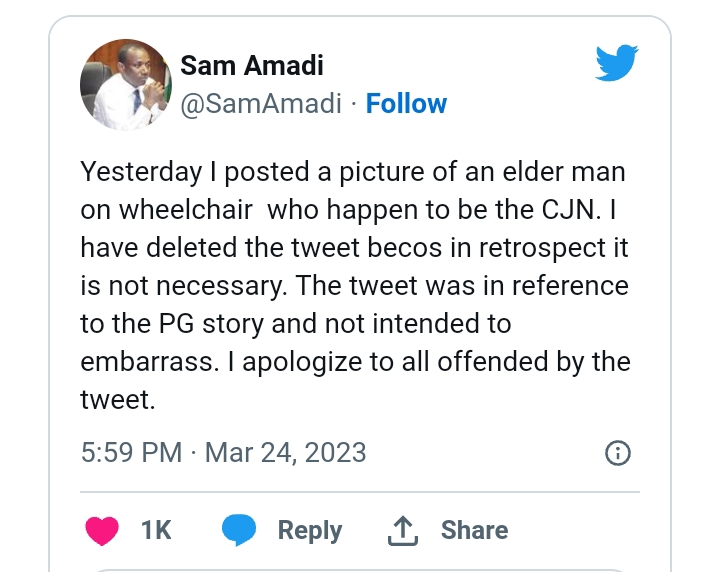The height and width of the screenshot is (572, 720).
Task: Click the 1K likes count
Action: 156,530
